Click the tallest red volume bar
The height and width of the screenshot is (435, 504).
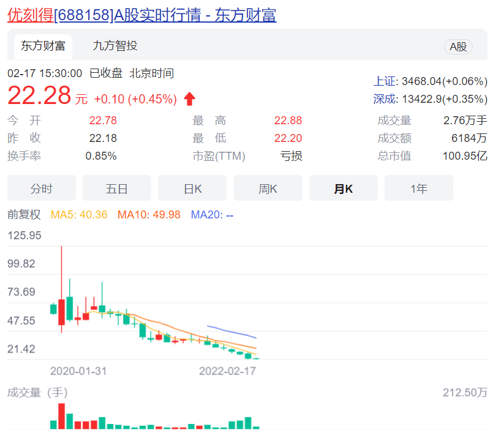61,416
